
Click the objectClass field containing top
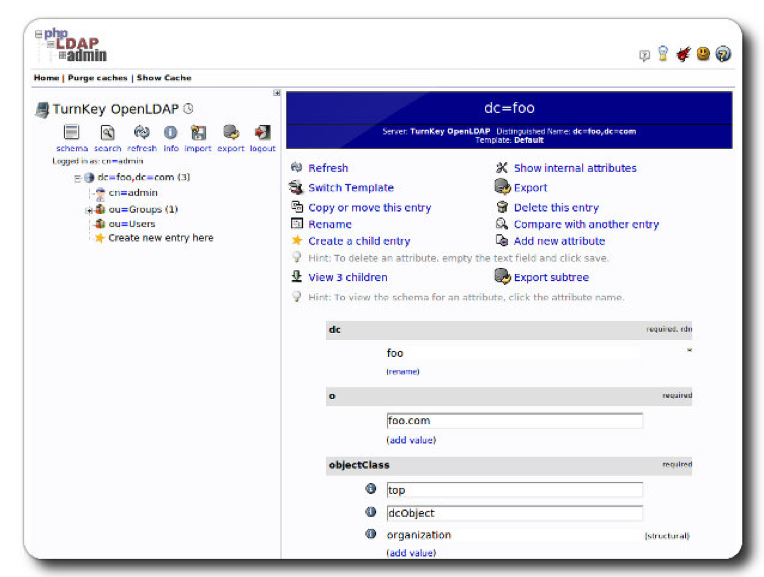pyautogui.click(x=515, y=490)
